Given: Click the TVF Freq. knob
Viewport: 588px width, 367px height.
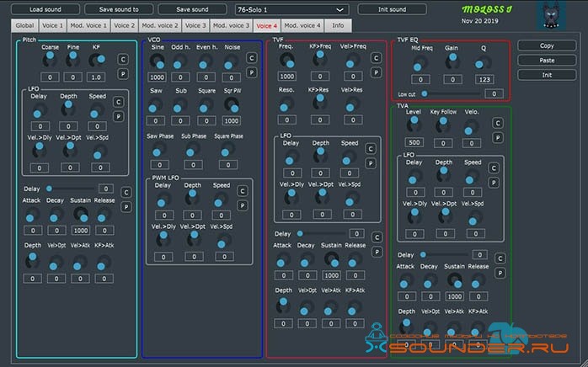Looking at the screenshot, I should pyautogui.click(x=287, y=60).
